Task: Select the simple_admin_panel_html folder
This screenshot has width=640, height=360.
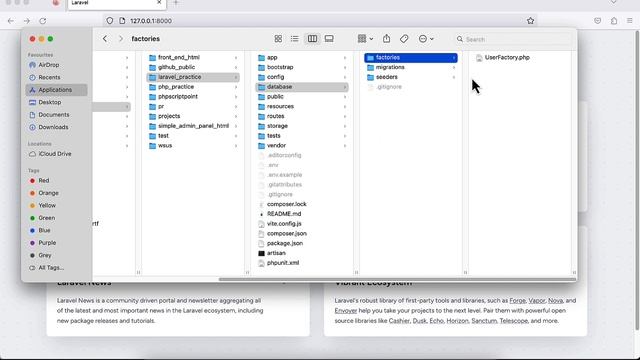Action: pos(193,126)
